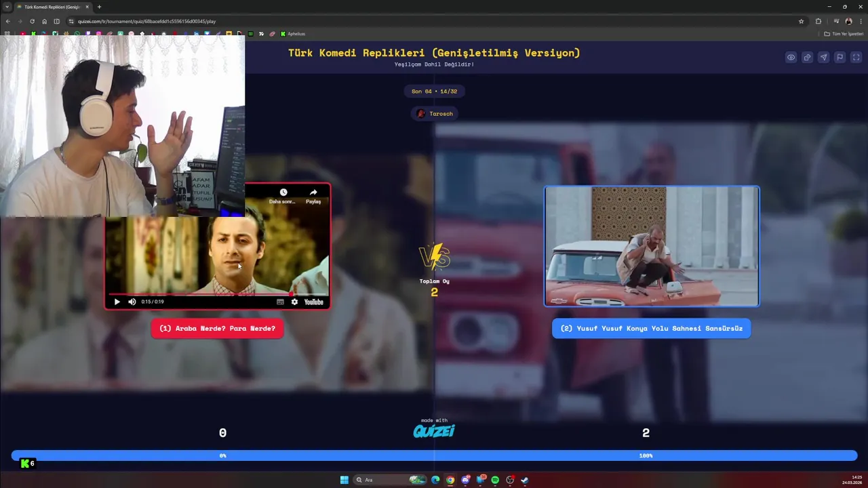Open the Windows Start menu

[x=344, y=480]
